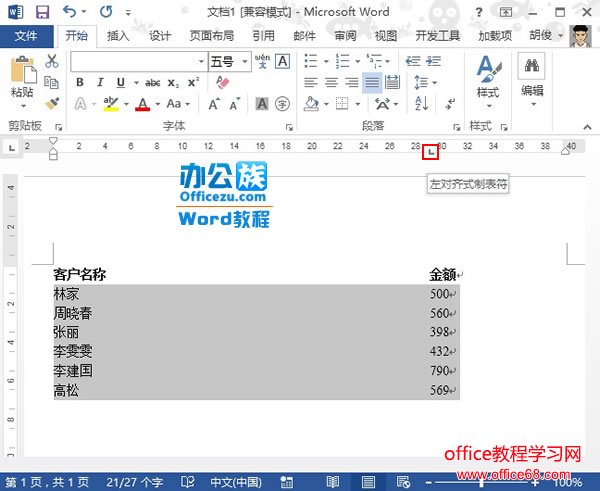
Task: Open the font size 五号 dropdown
Action: [245, 62]
